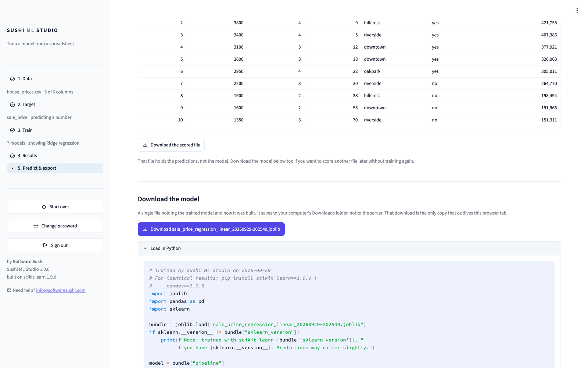Go to step 1. Data
Image resolution: width=588 pixels, height=368 pixels.
[x=55, y=79]
